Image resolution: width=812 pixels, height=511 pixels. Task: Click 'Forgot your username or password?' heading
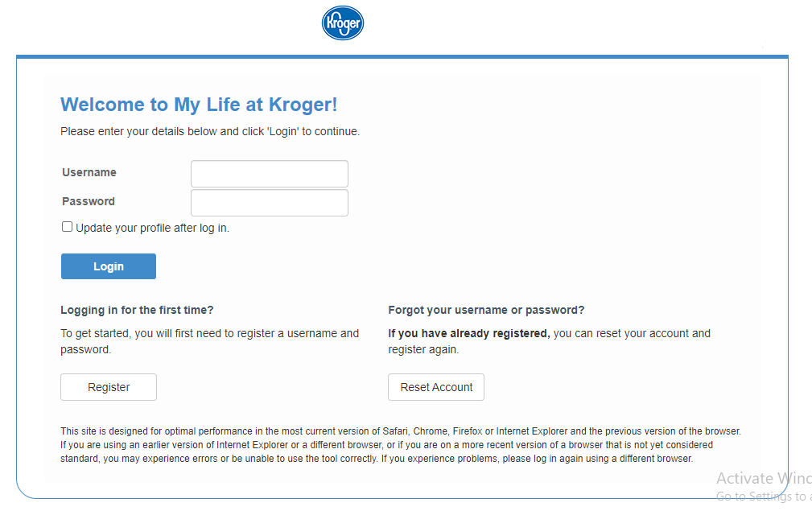pos(486,310)
